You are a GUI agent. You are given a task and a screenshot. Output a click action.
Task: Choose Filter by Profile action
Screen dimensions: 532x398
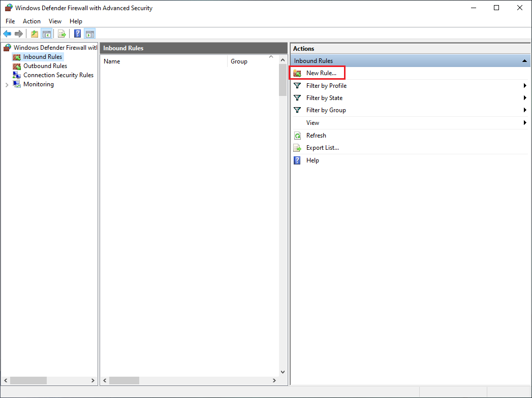click(326, 86)
